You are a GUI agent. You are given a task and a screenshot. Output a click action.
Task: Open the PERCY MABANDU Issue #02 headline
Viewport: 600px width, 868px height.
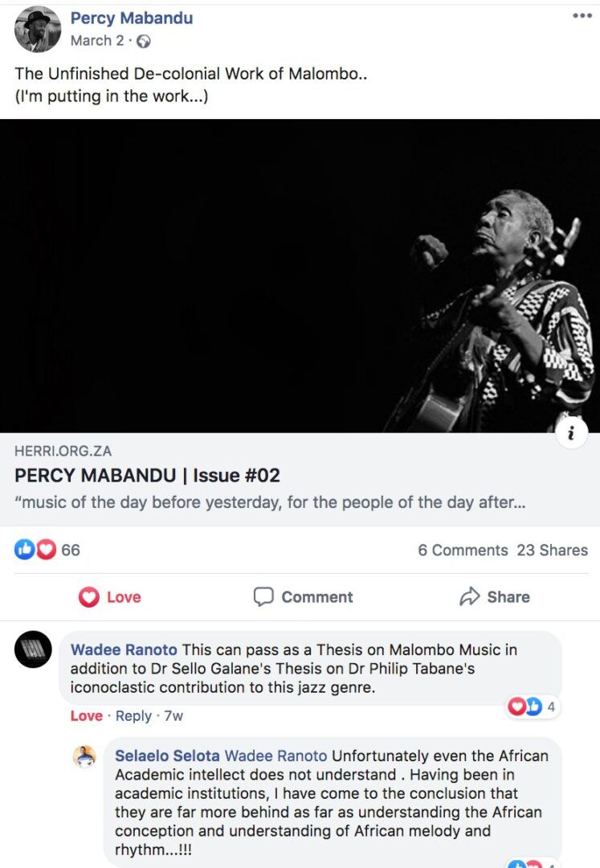point(147,475)
